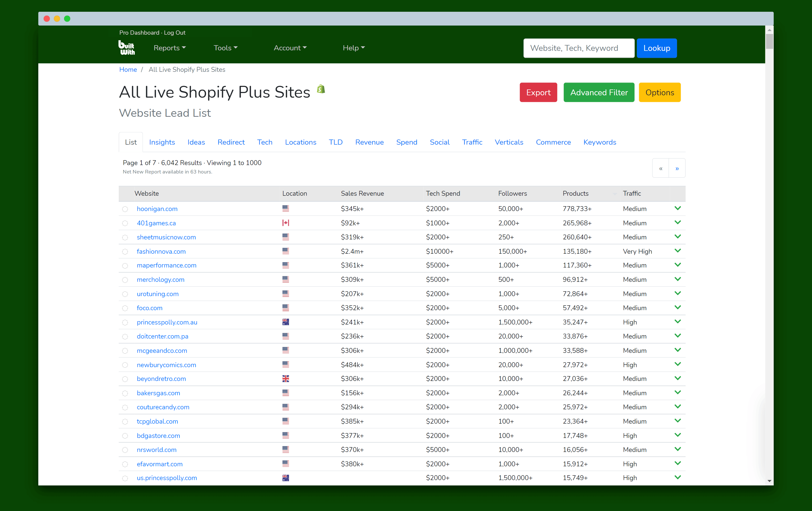
Task: Tick the princesspolly.com.au row checkbox
Action: click(125, 323)
